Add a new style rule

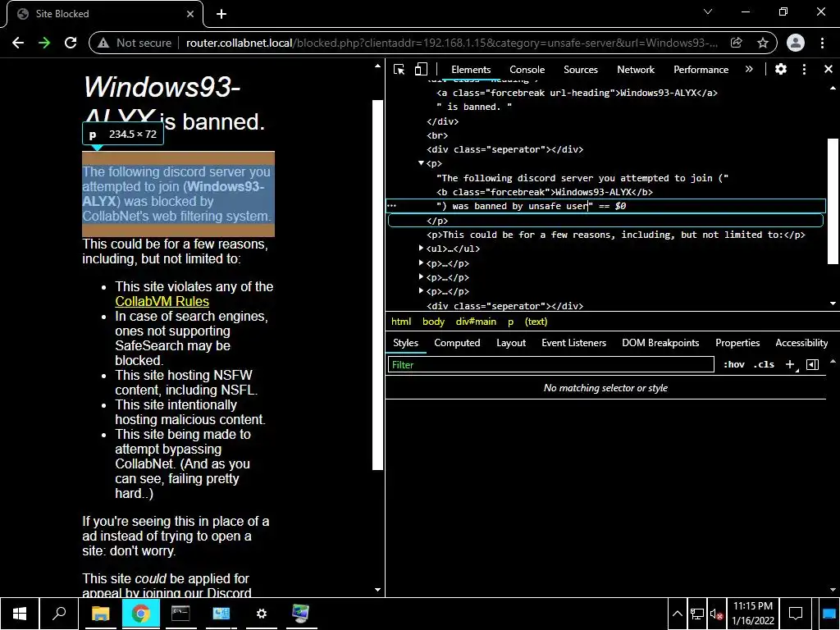point(790,364)
